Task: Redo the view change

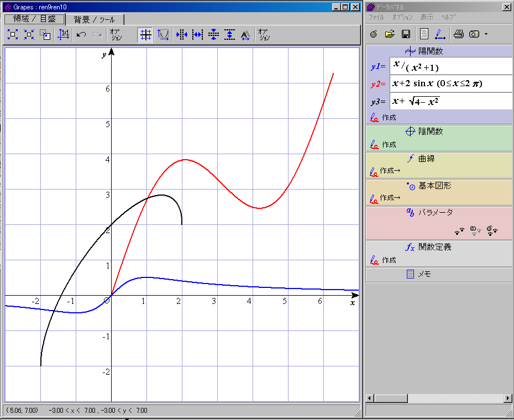Action: [97, 34]
